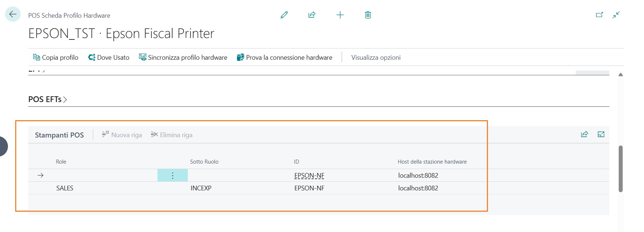This screenshot has width=644, height=232.
Task: Click localhost:8082 host in the first row
Action: coord(418,176)
